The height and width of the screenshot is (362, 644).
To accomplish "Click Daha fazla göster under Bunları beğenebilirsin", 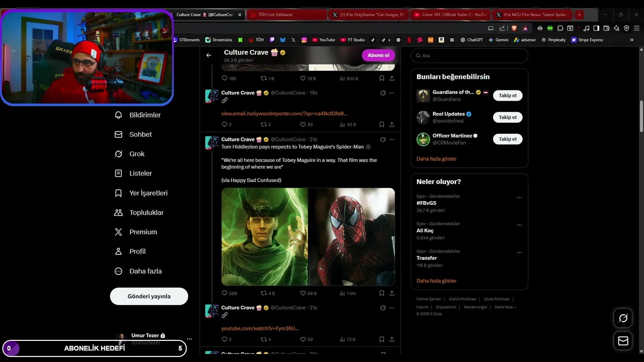I will coord(437,159).
